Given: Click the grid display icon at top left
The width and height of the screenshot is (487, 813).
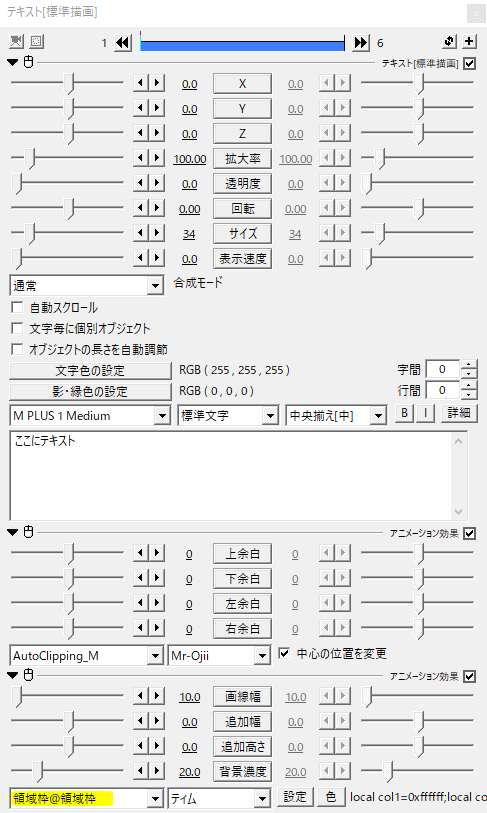Looking at the screenshot, I should pos(36,41).
